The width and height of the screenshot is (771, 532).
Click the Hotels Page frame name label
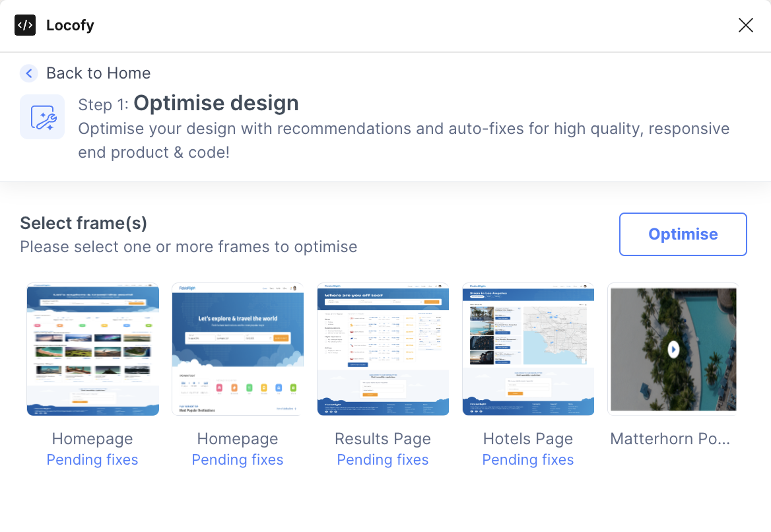pyautogui.click(x=527, y=438)
